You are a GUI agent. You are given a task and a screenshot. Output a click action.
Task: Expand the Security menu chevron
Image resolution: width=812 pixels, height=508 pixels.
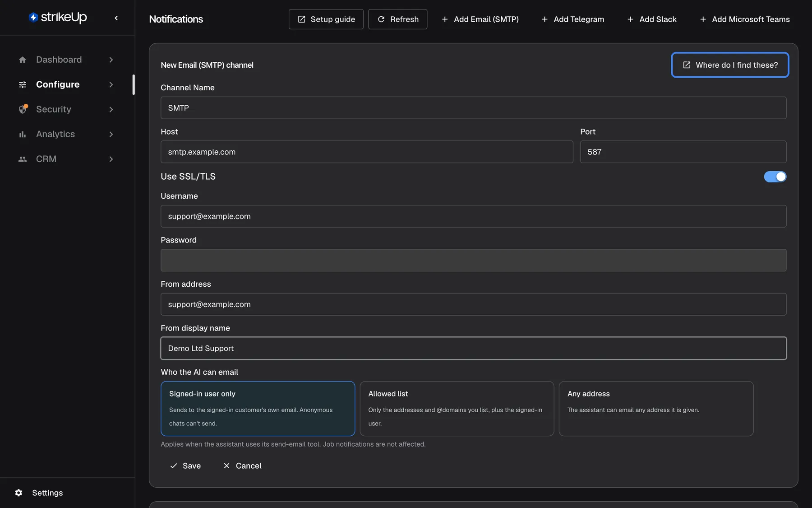(111, 109)
